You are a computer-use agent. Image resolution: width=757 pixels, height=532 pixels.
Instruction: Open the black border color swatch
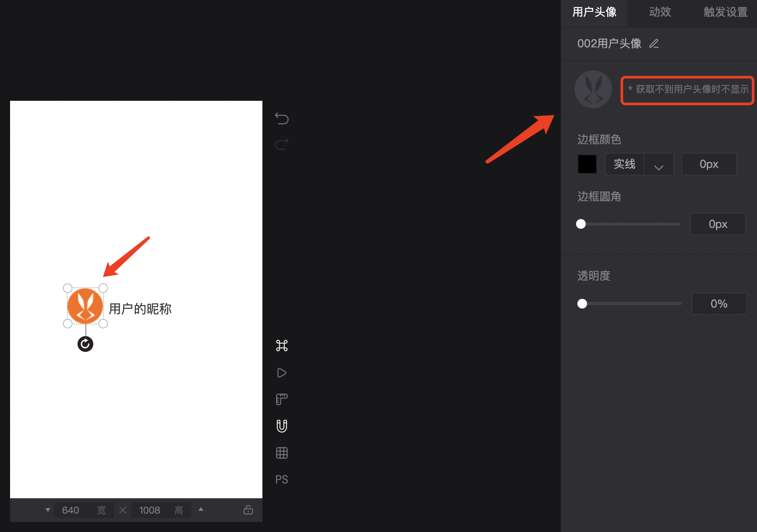pos(587,164)
